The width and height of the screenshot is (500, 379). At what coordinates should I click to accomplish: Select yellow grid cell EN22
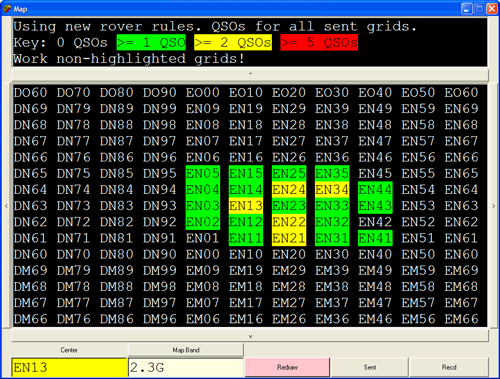(x=289, y=222)
